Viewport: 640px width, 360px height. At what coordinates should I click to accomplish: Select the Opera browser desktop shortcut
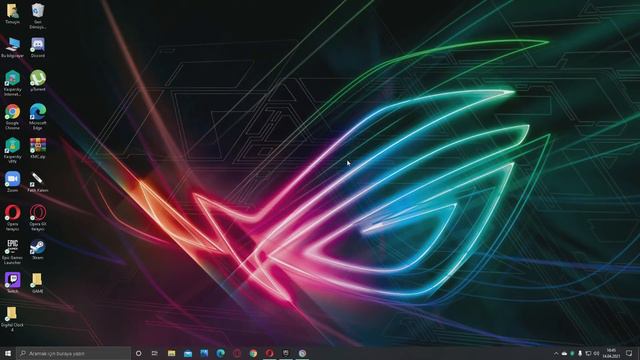pyautogui.click(x=12, y=218)
